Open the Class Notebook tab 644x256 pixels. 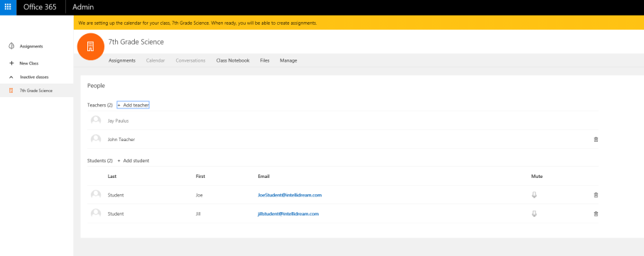coord(233,61)
